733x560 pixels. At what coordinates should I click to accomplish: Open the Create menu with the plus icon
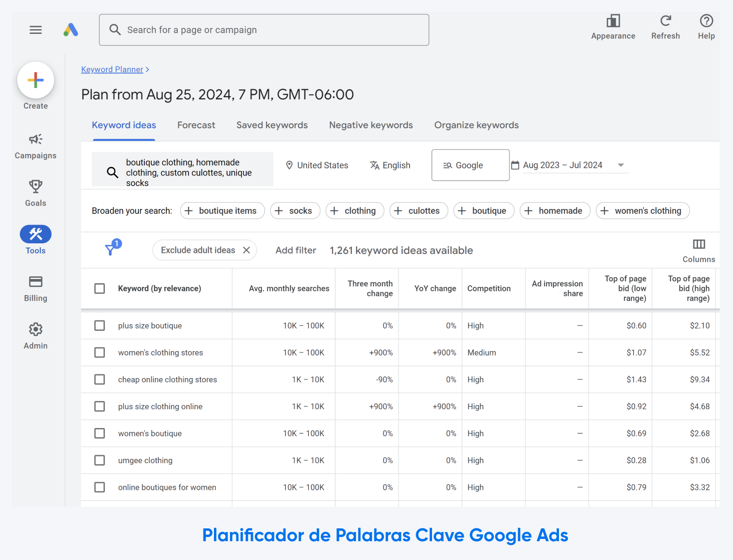pyautogui.click(x=35, y=80)
